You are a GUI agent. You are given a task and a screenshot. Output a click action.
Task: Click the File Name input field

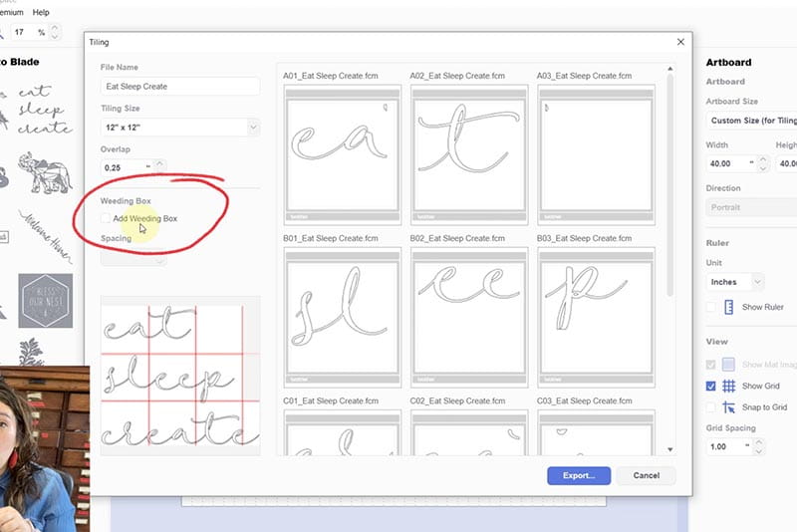coord(179,87)
